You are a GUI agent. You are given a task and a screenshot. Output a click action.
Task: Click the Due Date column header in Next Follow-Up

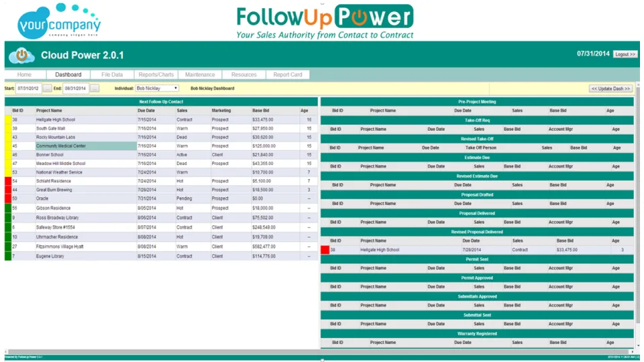(x=146, y=111)
